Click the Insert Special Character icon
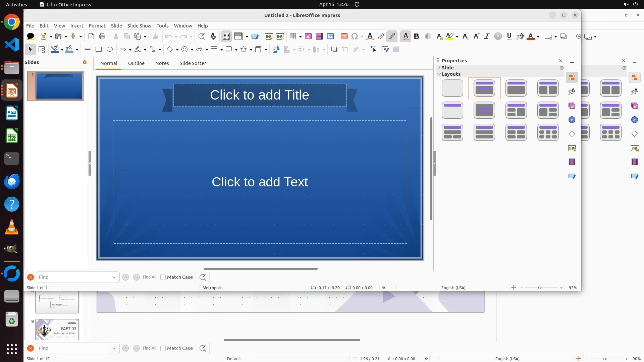The height and width of the screenshot is (362, 644). [355, 37]
